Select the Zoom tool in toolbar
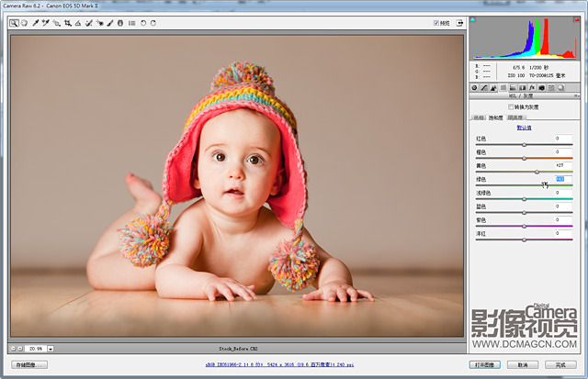 tap(15, 22)
